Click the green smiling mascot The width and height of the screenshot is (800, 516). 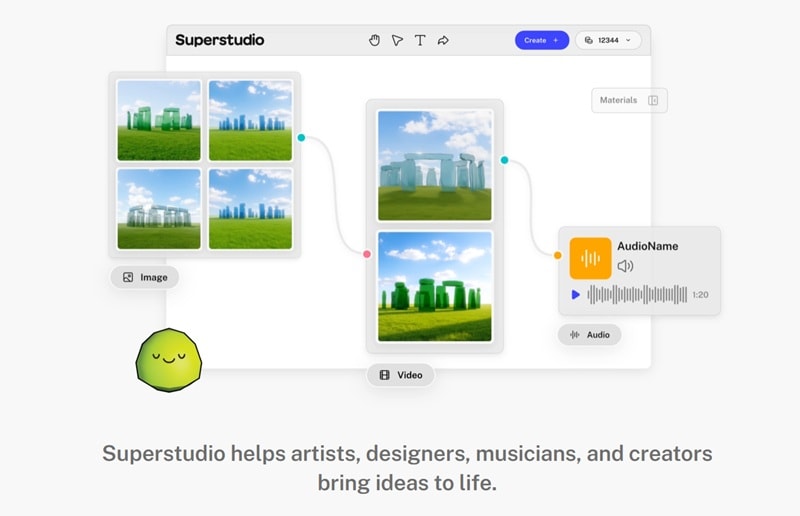169,360
